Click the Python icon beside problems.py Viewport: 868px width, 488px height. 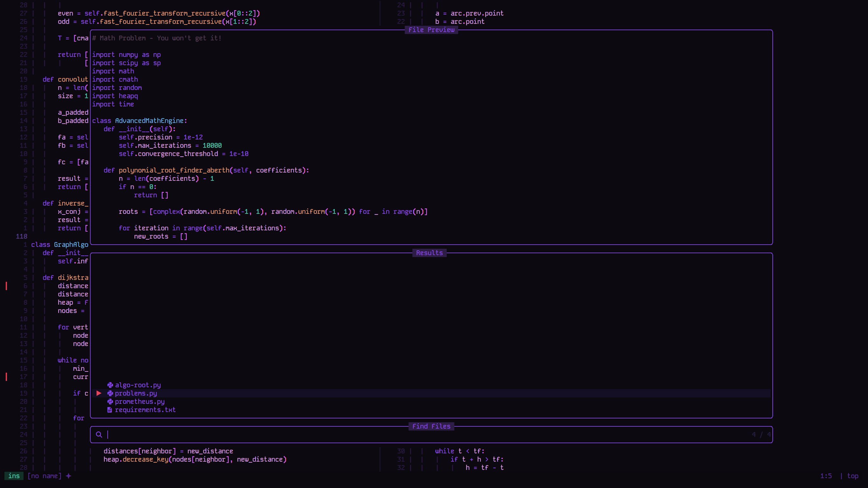[x=110, y=393]
